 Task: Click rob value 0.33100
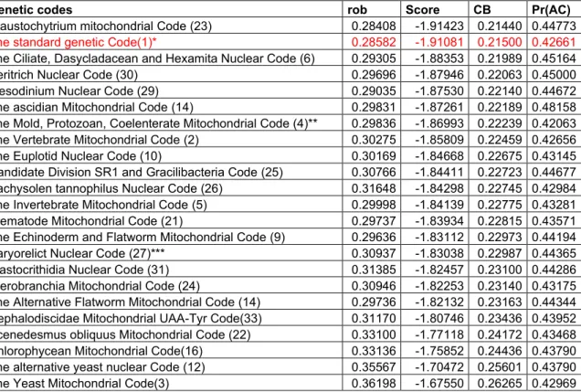[374, 334]
